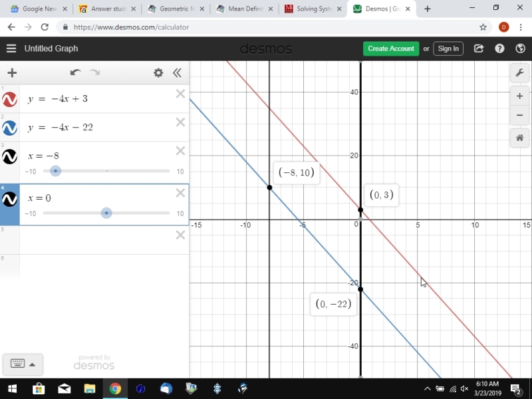Open the taskbar clock and calendar

click(487, 388)
